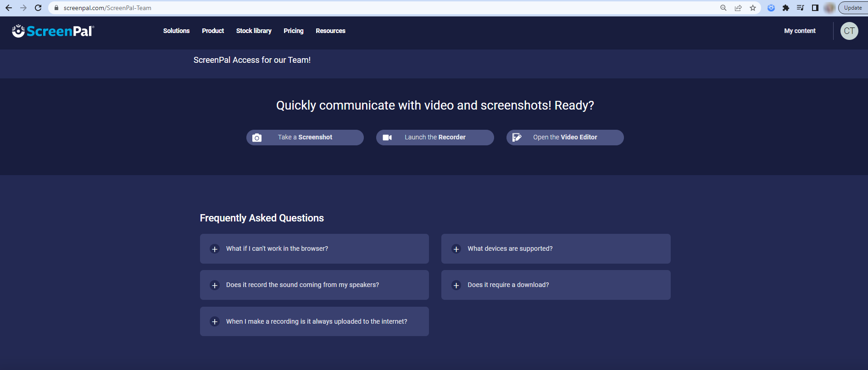
Task: Expand 'What devices are supported?' question
Action: (x=556, y=249)
